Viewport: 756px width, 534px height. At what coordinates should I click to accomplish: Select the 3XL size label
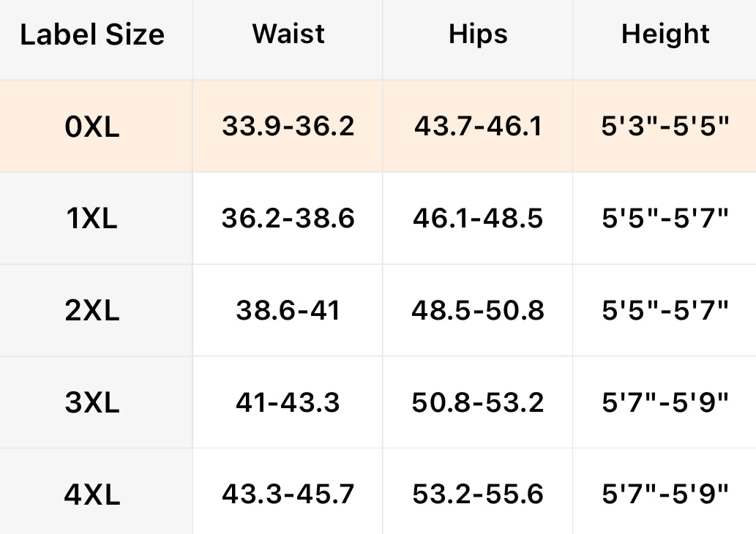pos(92,402)
